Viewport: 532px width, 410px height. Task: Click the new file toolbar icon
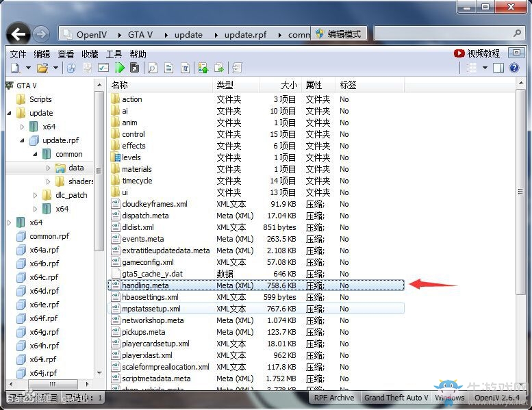tap(15, 68)
